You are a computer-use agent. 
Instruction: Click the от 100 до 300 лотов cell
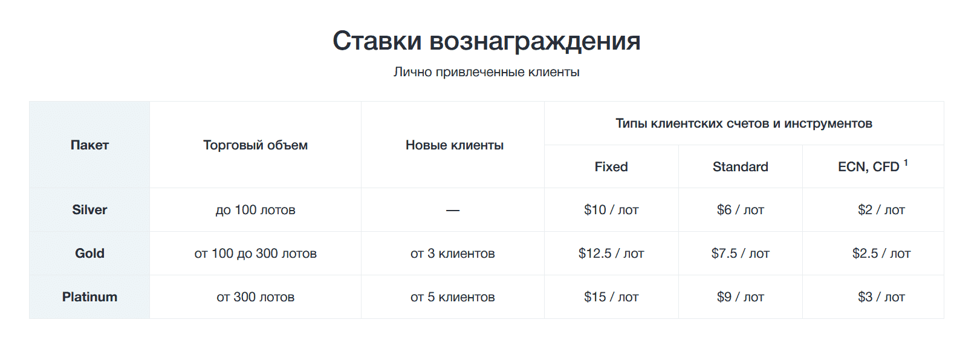click(x=255, y=254)
